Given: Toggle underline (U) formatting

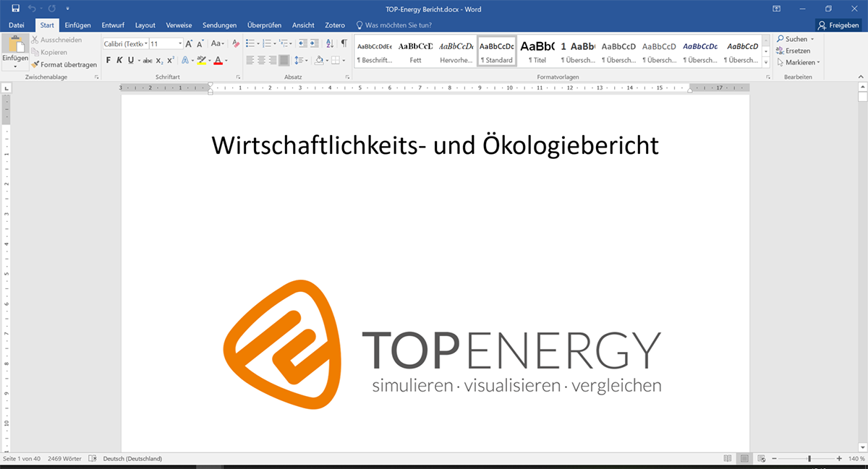Looking at the screenshot, I should tap(130, 61).
